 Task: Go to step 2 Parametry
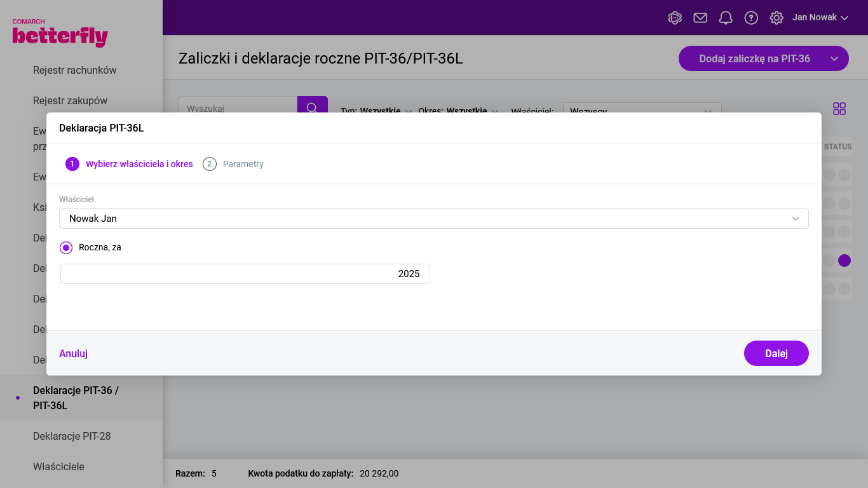233,164
